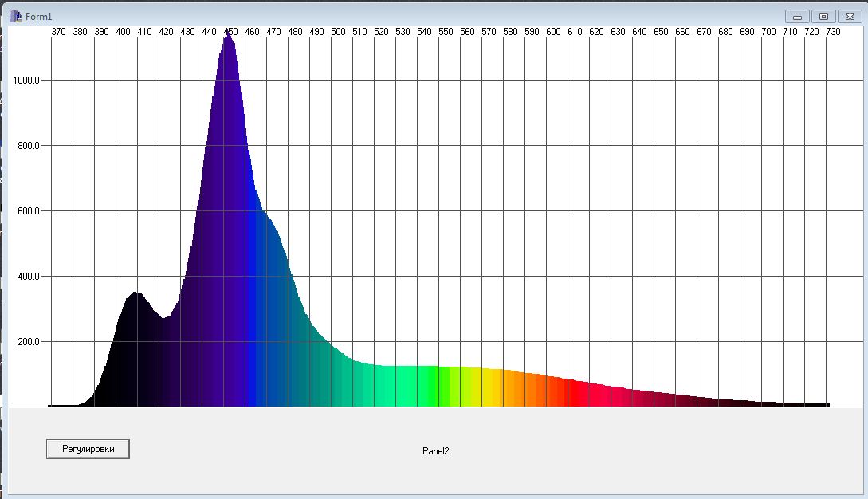Select the 520 wavelength axis label
The width and height of the screenshot is (868, 499).
tap(382, 32)
